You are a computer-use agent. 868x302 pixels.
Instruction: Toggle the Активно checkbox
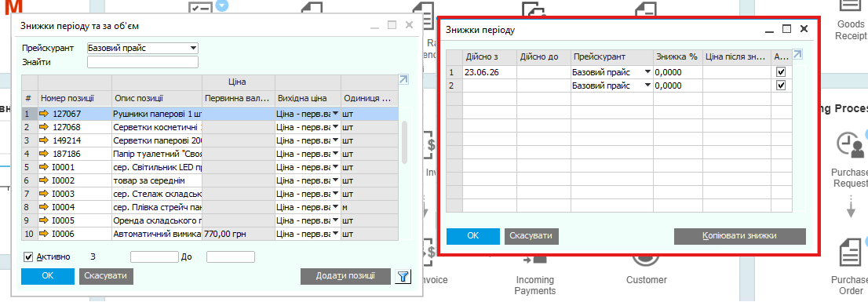(29, 257)
